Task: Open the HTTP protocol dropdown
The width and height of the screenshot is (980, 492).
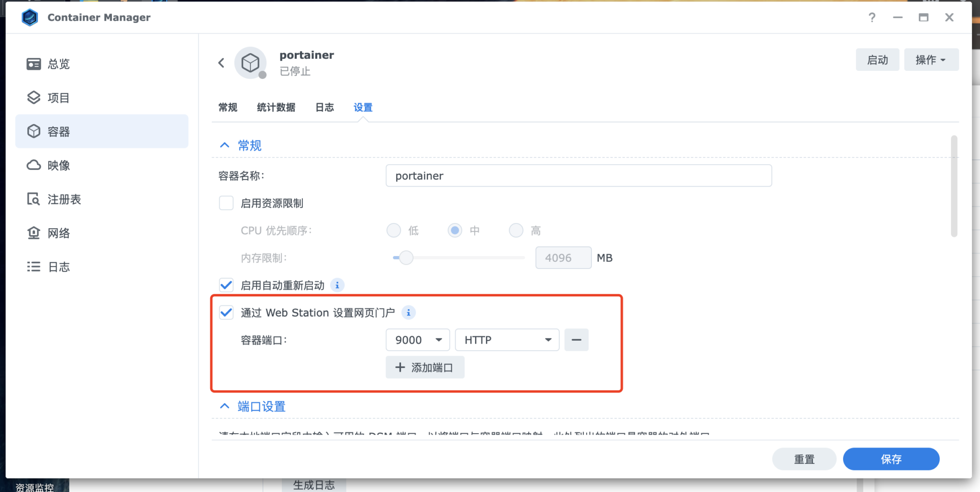Action: (x=507, y=339)
